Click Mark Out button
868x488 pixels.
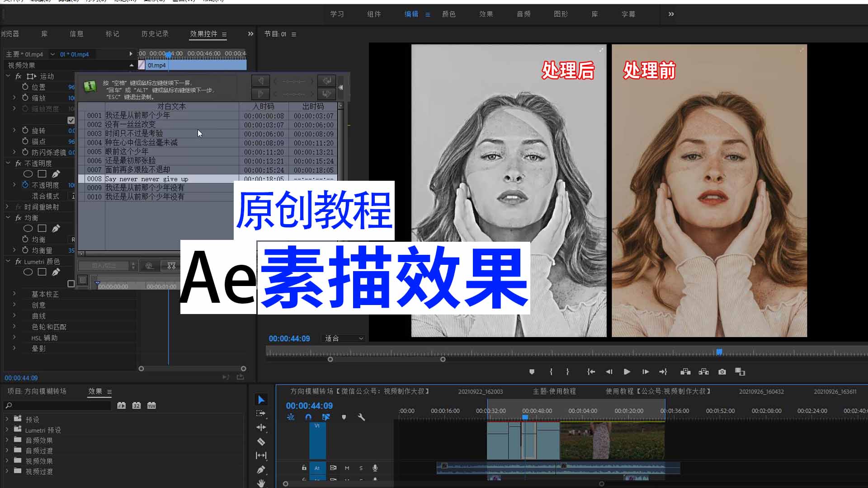click(568, 372)
